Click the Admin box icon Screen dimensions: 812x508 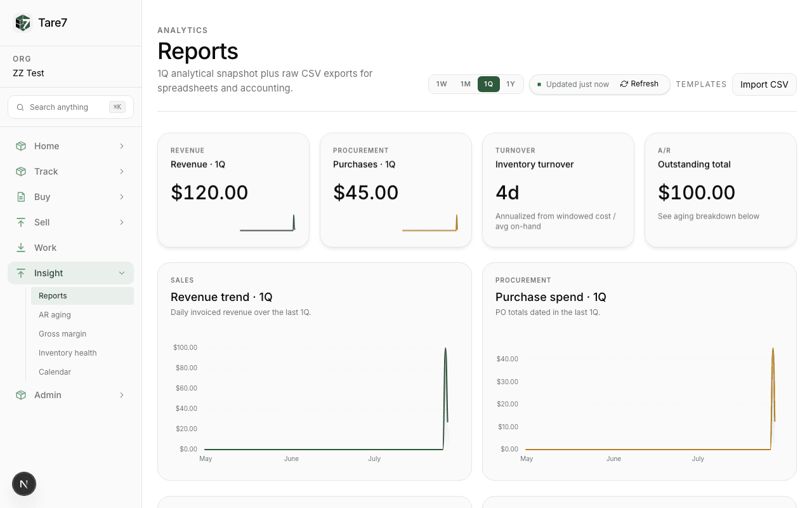[x=21, y=395]
